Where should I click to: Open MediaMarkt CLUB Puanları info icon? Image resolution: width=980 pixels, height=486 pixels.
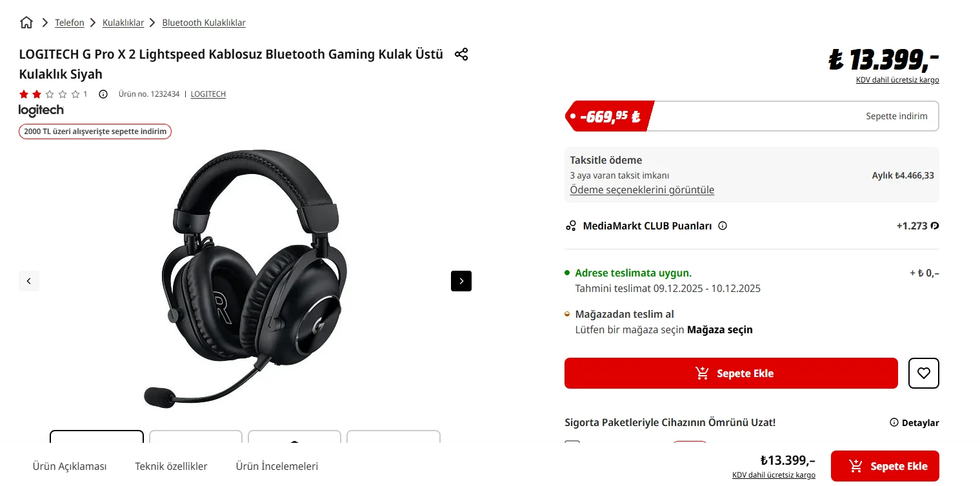pyautogui.click(x=723, y=226)
